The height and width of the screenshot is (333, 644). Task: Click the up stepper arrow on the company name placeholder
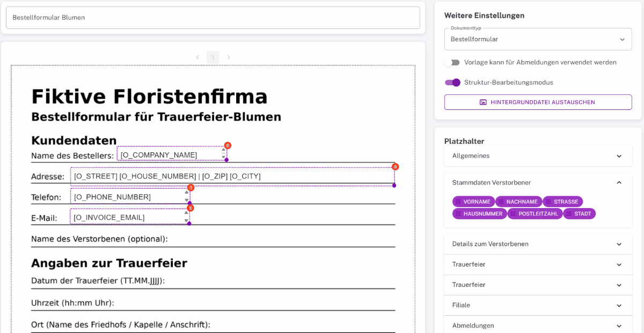[223, 149]
